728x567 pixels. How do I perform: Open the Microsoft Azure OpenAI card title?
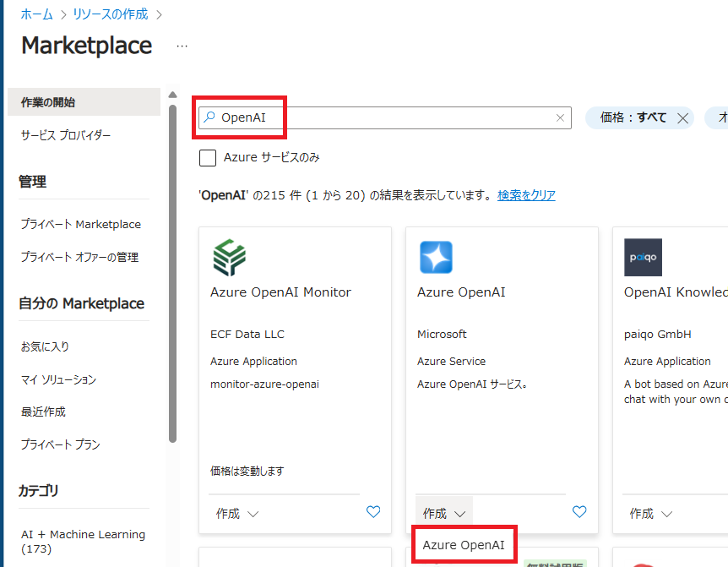pos(461,292)
